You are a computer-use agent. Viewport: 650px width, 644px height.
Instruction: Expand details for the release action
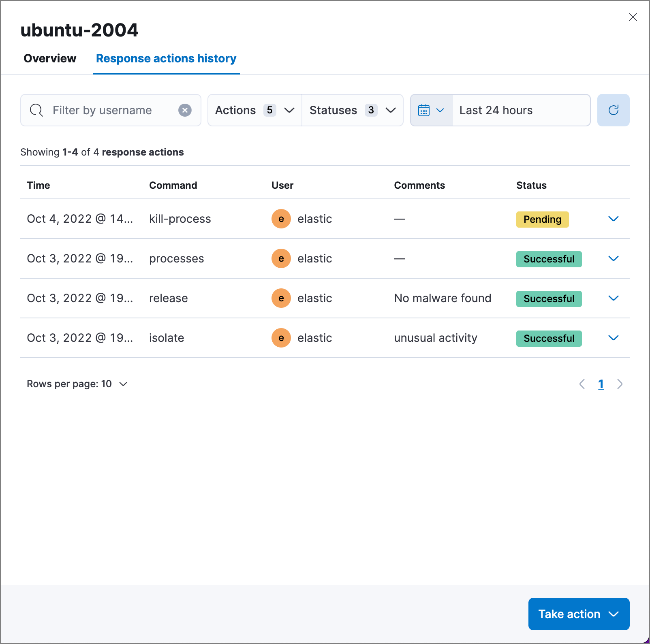(614, 298)
